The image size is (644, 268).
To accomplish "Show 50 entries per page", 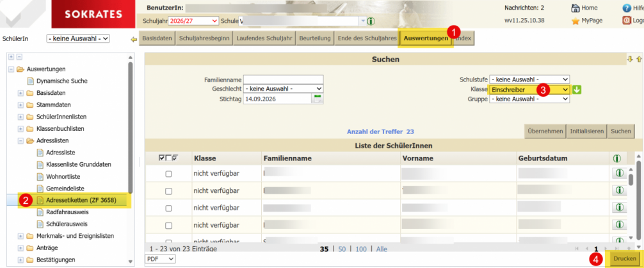I will click(342, 249).
